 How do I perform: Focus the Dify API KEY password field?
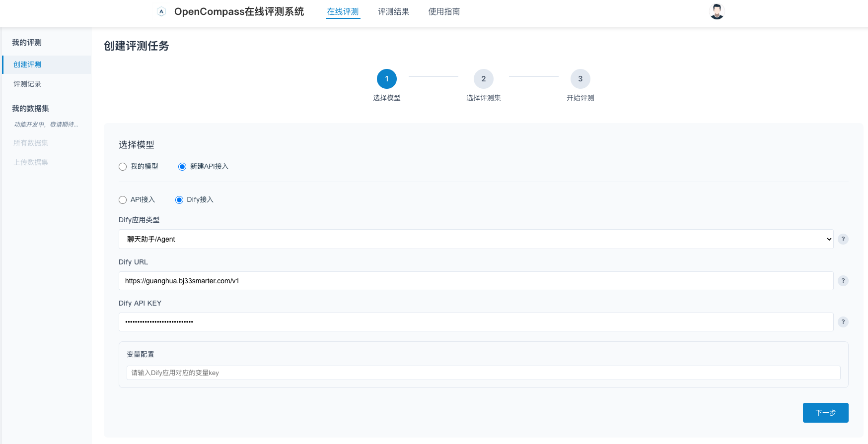coord(476,322)
